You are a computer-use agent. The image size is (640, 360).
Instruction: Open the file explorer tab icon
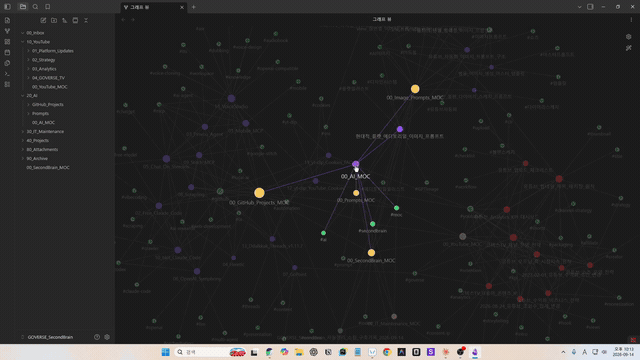(23, 7)
